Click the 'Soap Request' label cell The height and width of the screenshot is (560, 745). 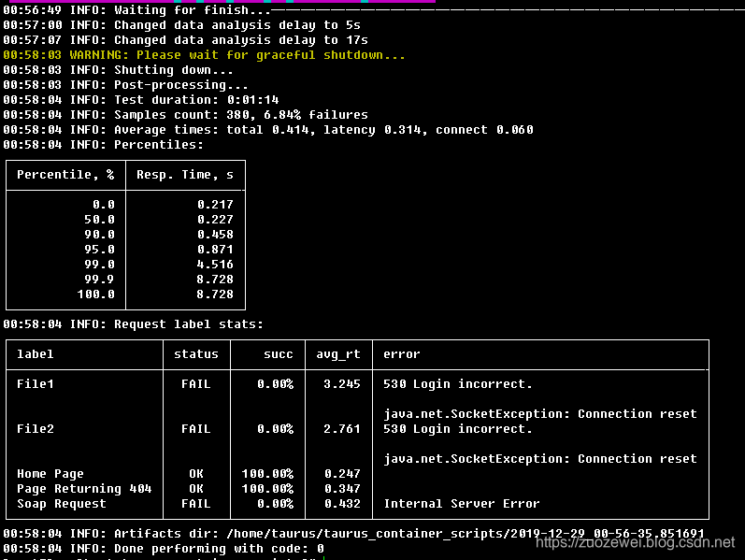(62, 504)
